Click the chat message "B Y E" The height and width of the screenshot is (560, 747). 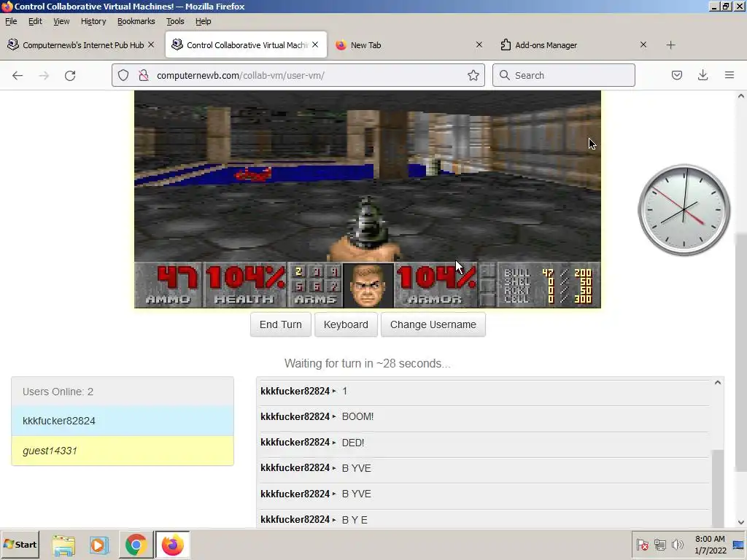pos(355,519)
